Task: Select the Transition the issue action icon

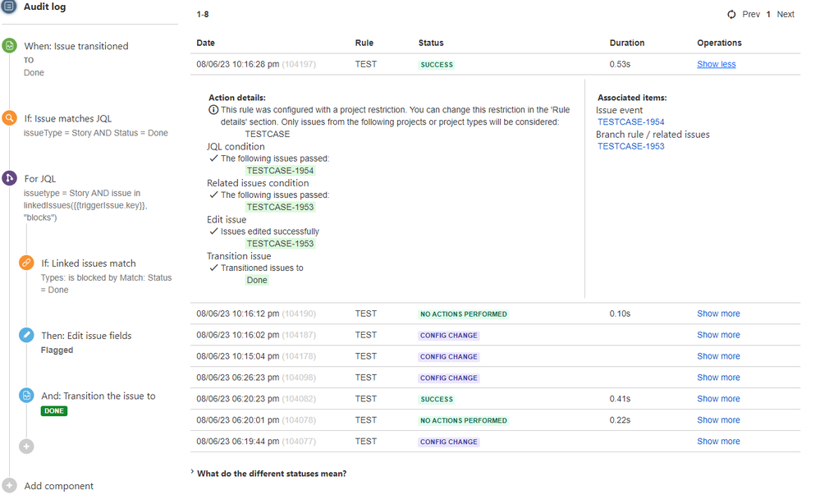Action: coord(26,396)
